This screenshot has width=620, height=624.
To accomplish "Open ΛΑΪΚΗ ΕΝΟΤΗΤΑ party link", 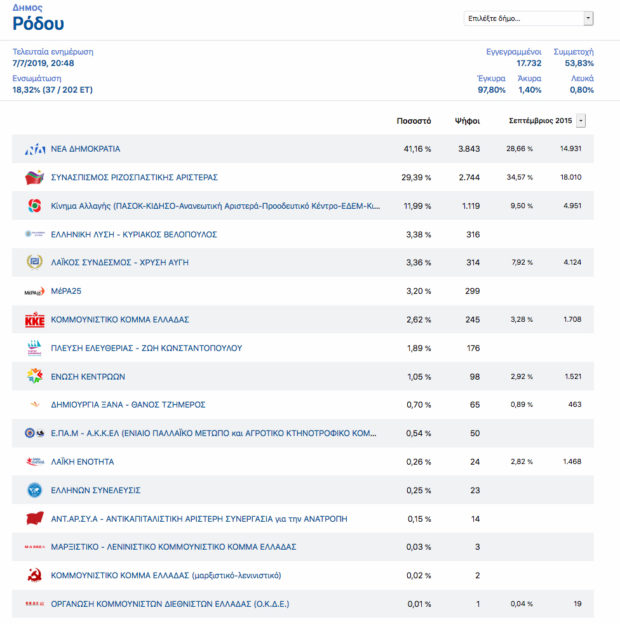I will [x=82, y=462].
